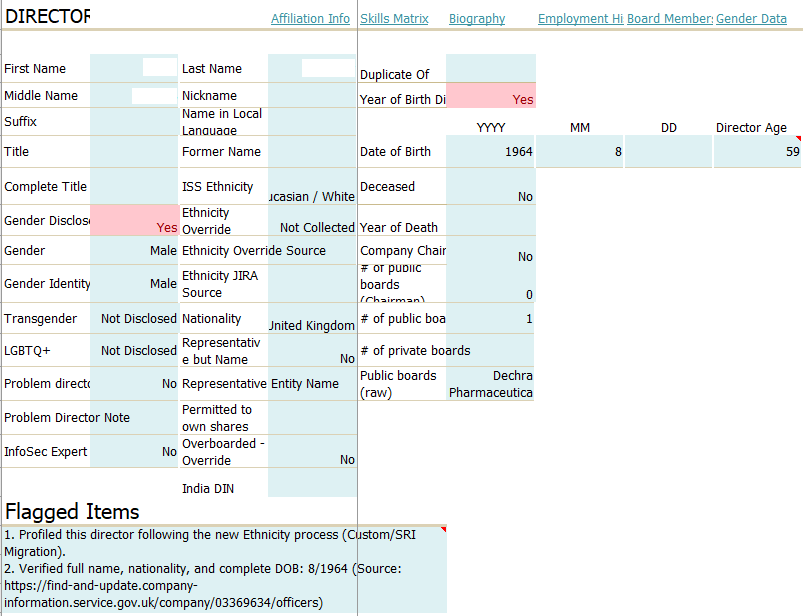Select the Nationality United Kingdom cell

click(x=311, y=318)
